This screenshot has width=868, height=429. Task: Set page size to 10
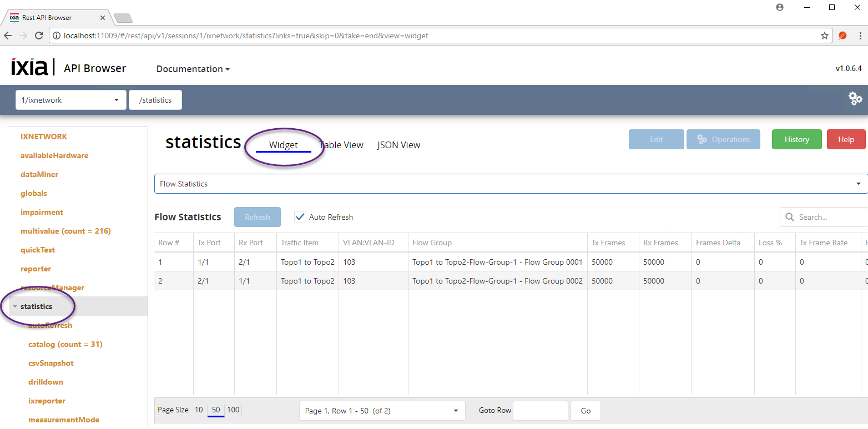pyautogui.click(x=199, y=410)
